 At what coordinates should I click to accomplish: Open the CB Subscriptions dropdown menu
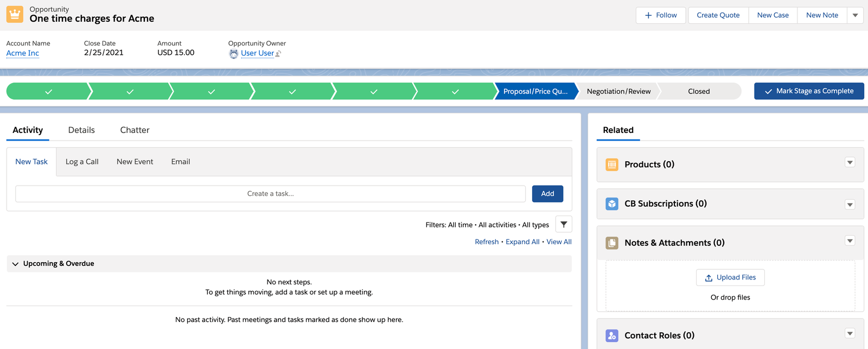[850, 205]
